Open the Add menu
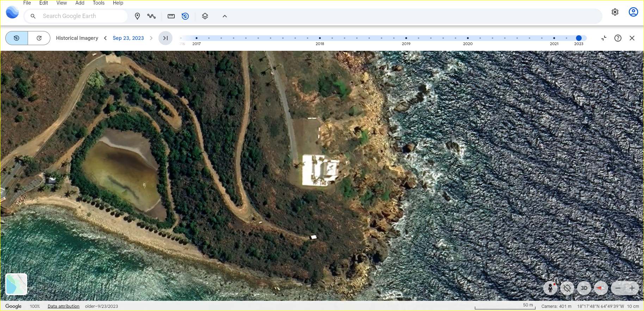Viewport: 644px width, 311px height. (x=80, y=3)
